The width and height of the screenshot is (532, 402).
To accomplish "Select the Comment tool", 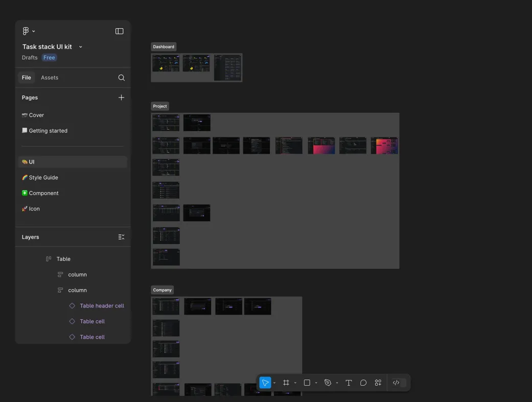I will point(363,383).
